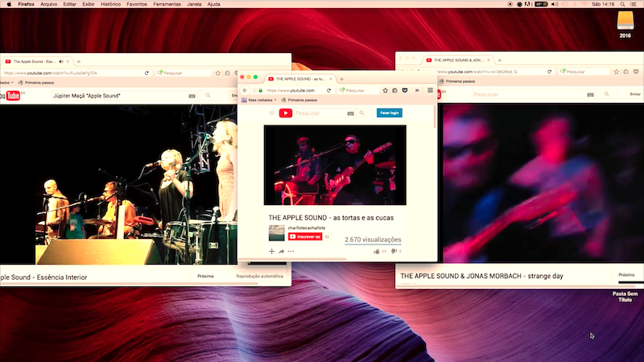
Task: Open the Pocket icon in the center Firefox toolbar
Action: click(405, 91)
